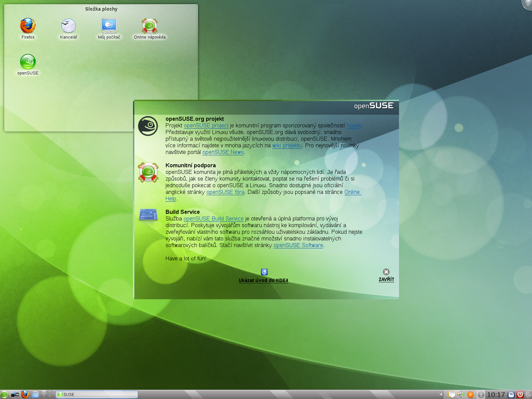This screenshot has height=399, width=532.
Task: Open the openSUSE News link
Action: [223, 152]
